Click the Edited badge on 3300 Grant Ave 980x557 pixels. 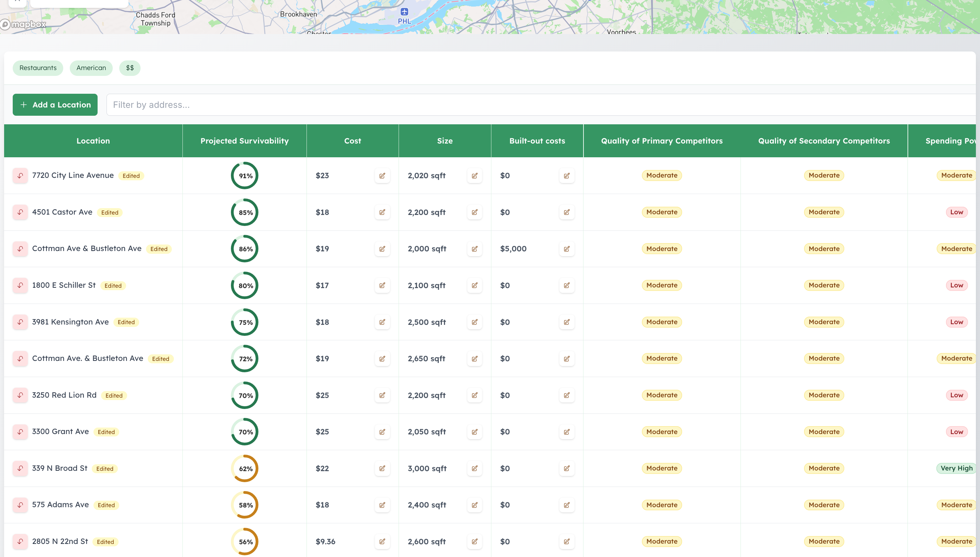[x=107, y=432]
